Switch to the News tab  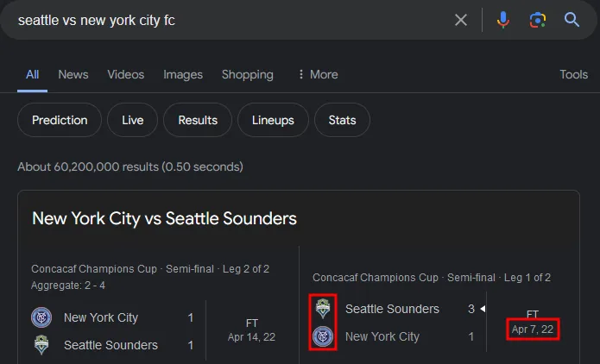click(73, 74)
